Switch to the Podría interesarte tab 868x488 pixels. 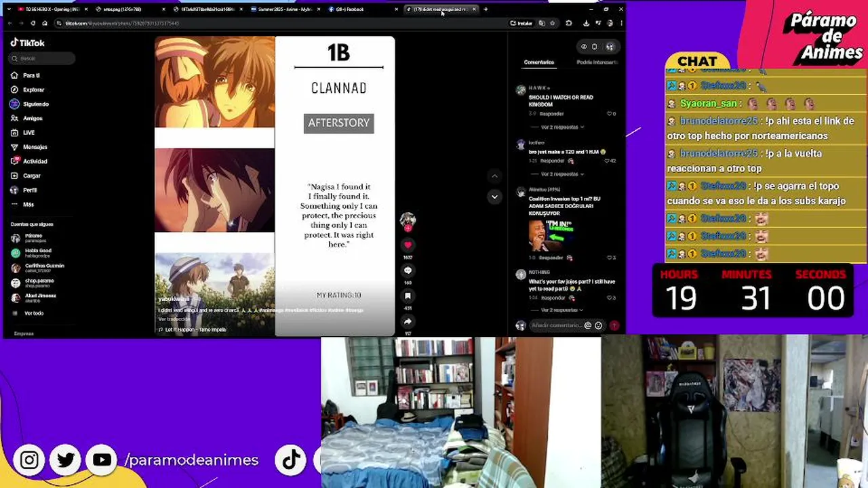point(597,62)
